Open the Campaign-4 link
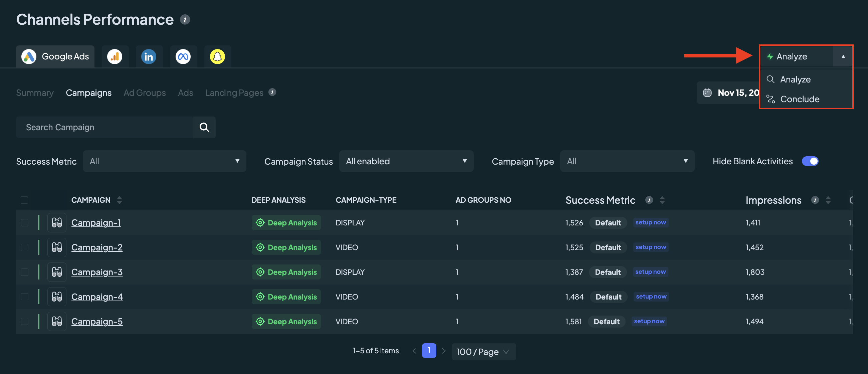The width and height of the screenshot is (868, 374). click(97, 297)
